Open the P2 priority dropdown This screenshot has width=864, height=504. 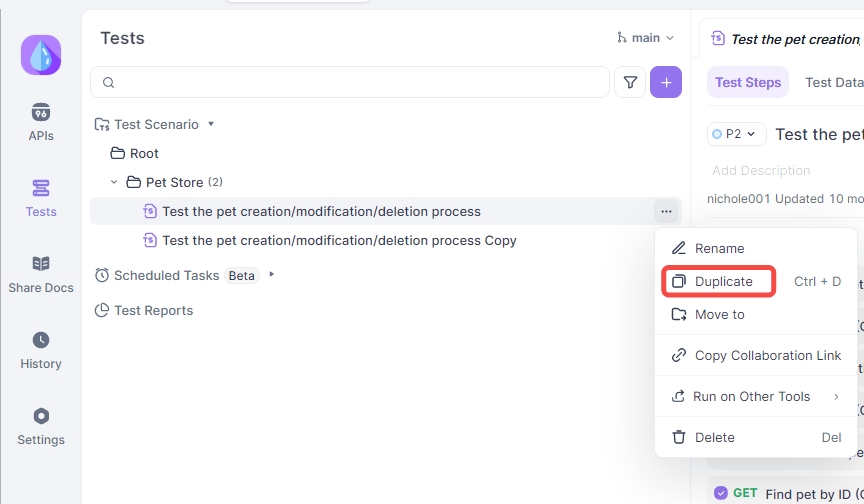coord(736,134)
